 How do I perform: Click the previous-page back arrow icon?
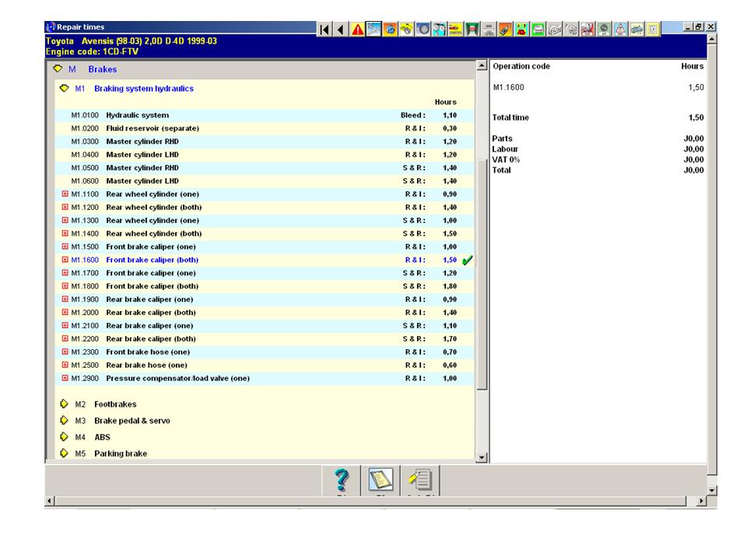341,30
